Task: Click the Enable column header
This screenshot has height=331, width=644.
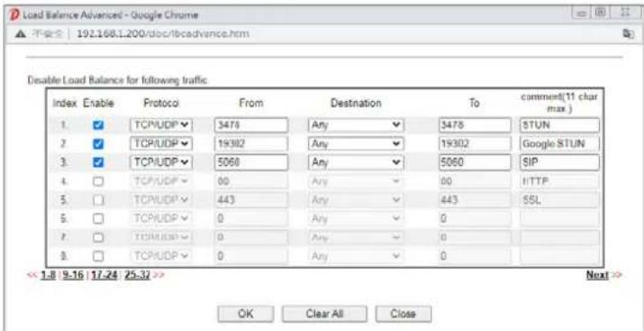Action: coord(98,104)
